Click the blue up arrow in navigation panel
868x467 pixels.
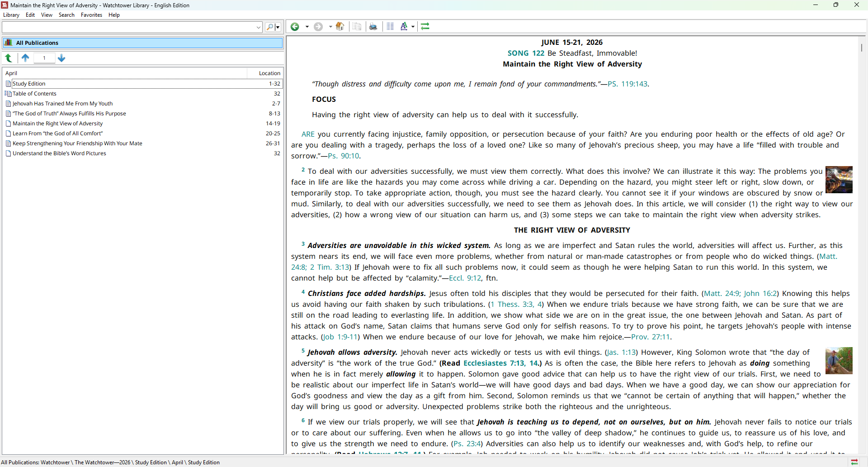pos(25,58)
